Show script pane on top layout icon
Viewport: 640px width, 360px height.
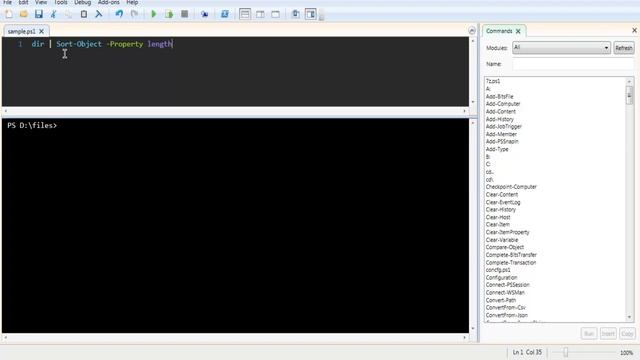coord(245,14)
